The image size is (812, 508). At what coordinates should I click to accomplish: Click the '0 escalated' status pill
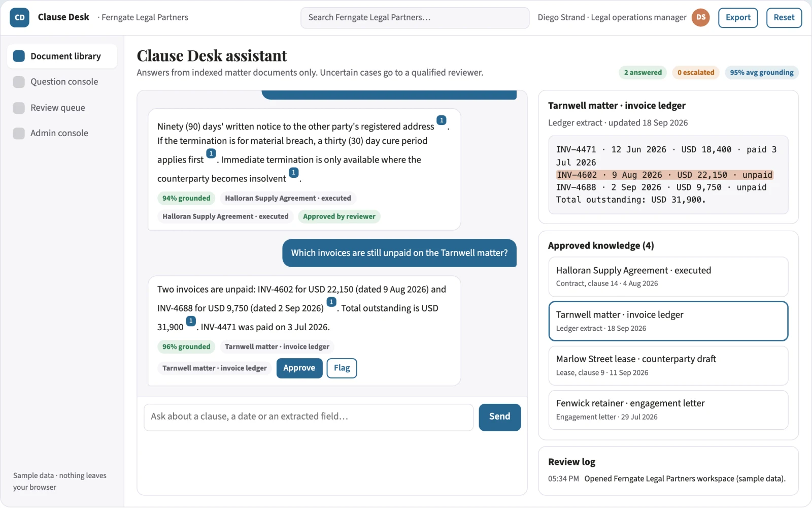coord(696,73)
